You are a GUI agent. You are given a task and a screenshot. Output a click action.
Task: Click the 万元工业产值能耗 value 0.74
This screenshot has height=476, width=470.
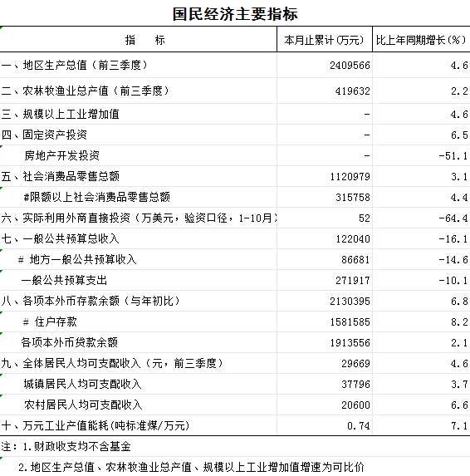coord(325,425)
